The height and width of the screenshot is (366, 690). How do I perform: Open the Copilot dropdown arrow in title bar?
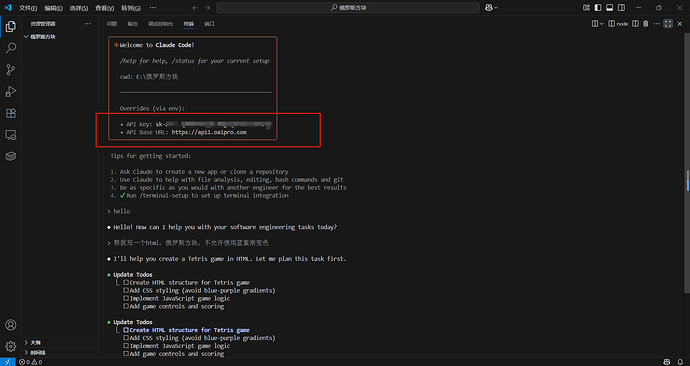pyautogui.click(x=496, y=7)
